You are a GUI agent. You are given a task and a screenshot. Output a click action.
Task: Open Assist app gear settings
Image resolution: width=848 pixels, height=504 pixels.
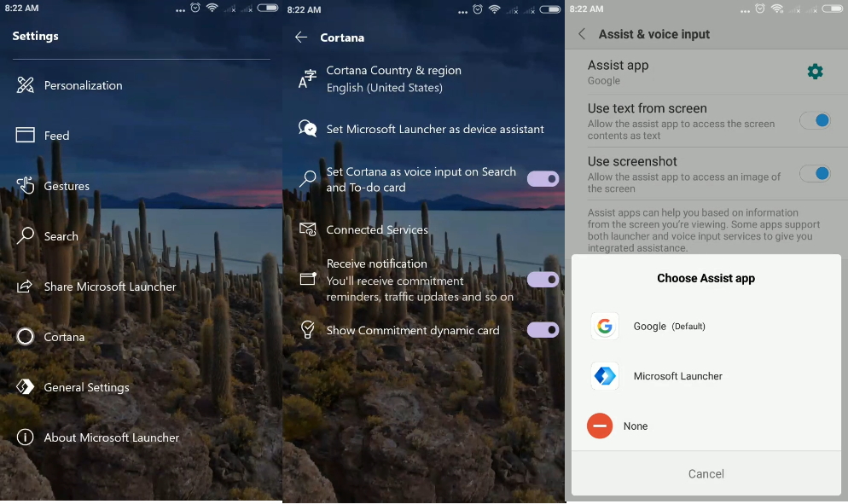click(x=815, y=72)
